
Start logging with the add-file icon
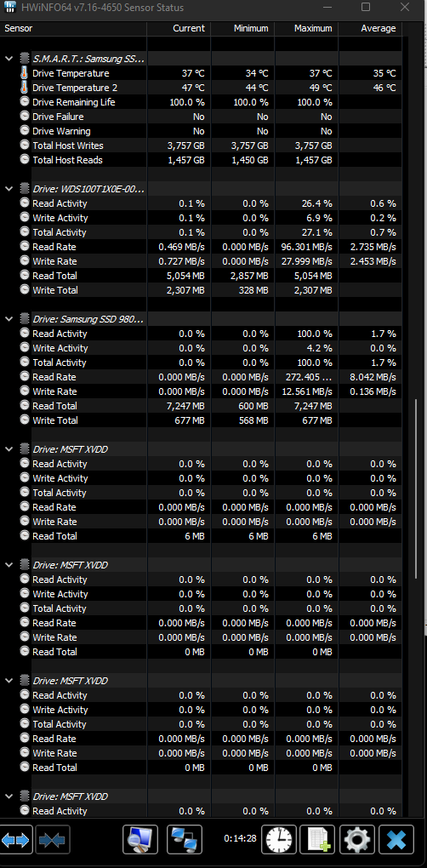pyautogui.click(x=317, y=840)
